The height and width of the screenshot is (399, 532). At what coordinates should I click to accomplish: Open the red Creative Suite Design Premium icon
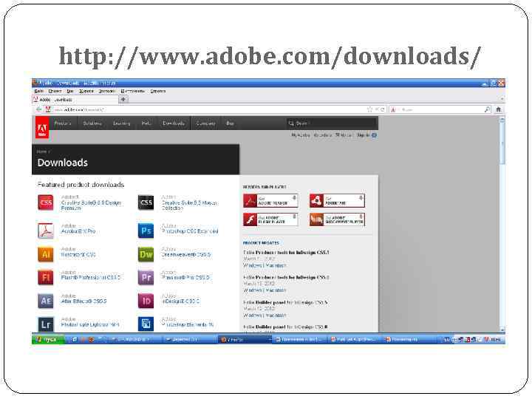coord(46,202)
